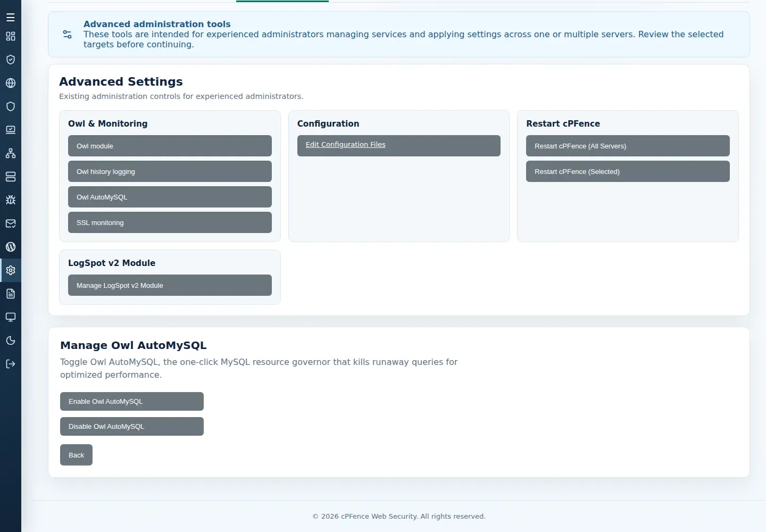Log out using the sidebar exit icon
766x532 pixels.
(x=11, y=364)
